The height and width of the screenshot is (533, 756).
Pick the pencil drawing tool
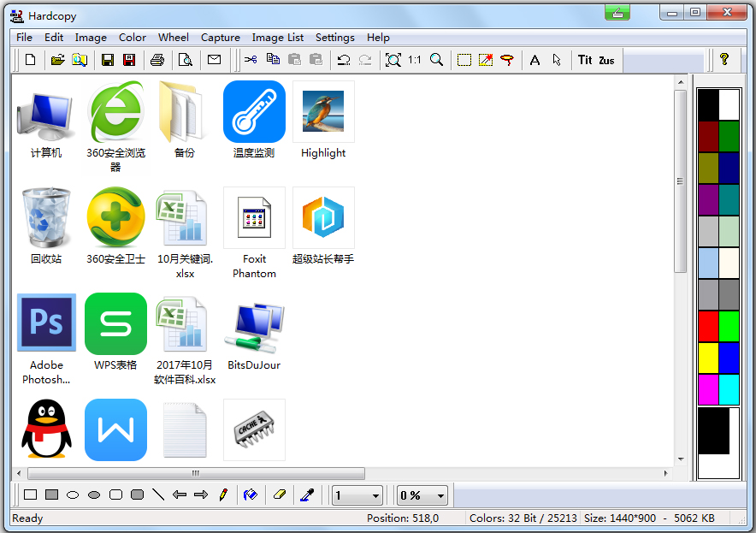222,495
